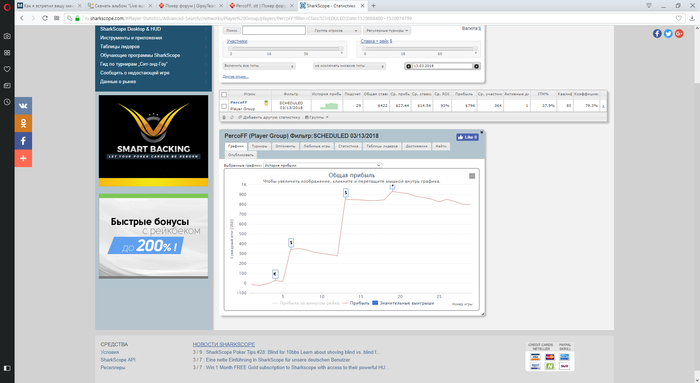This screenshot has height=383, width=700.
Task: Click the 'PercoFF' player name link
Action: (x=238, y=103)
